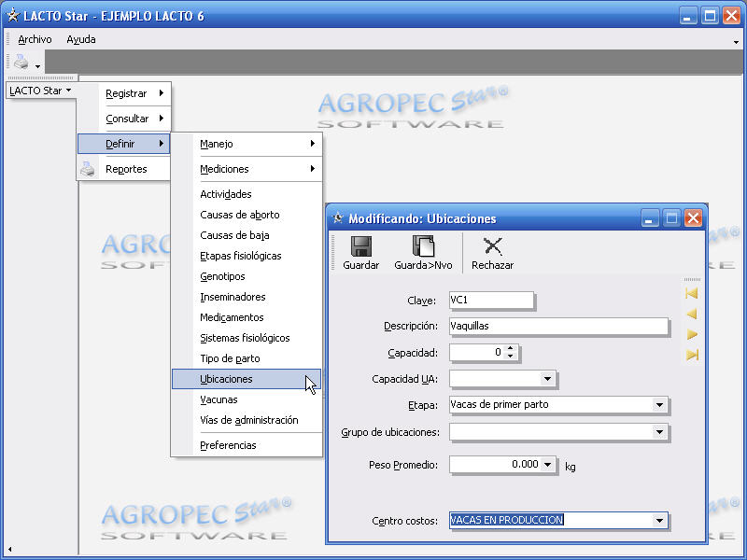The width and height of the screenshot is (747, 560).
Task: Choose Medicamentos menu item
Action: coord(247,317)
